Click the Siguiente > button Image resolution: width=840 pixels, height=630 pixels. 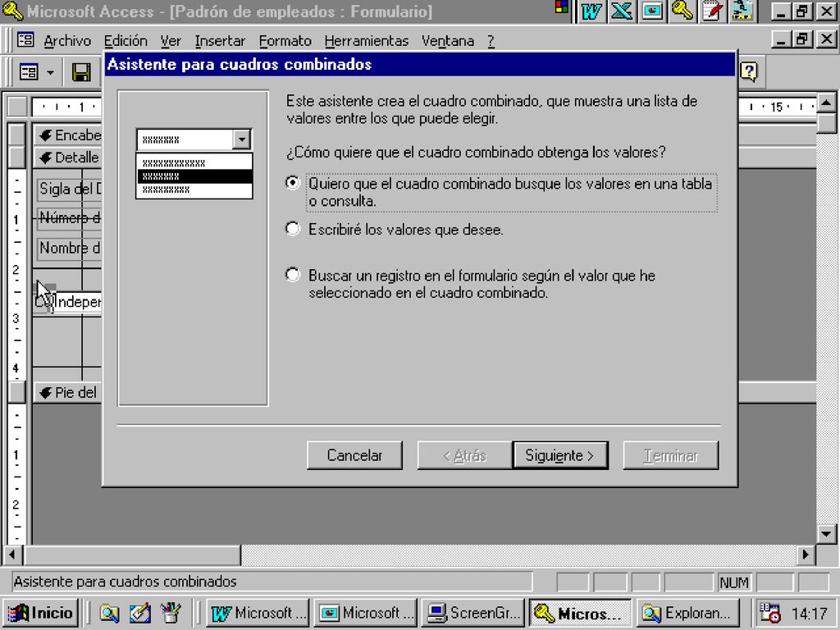coord(560,455)
